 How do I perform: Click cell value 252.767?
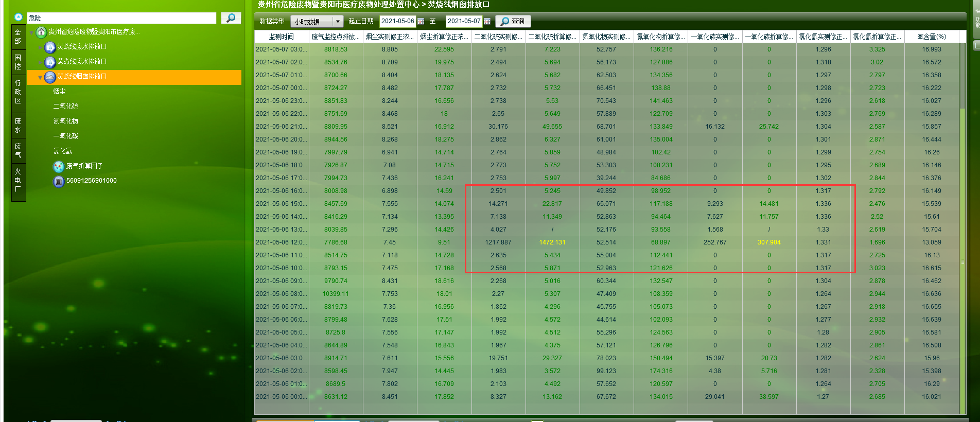point(715,242)
